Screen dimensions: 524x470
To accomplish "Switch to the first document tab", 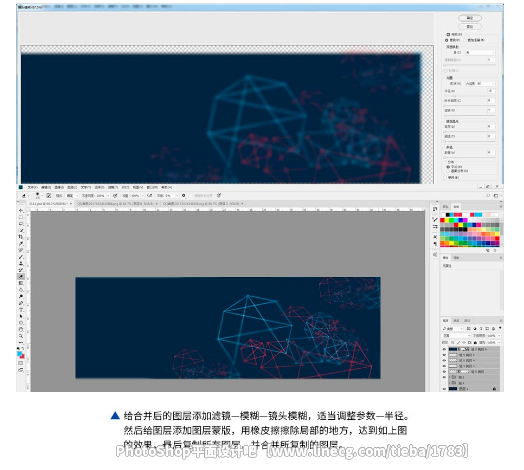I will point(50,204).
